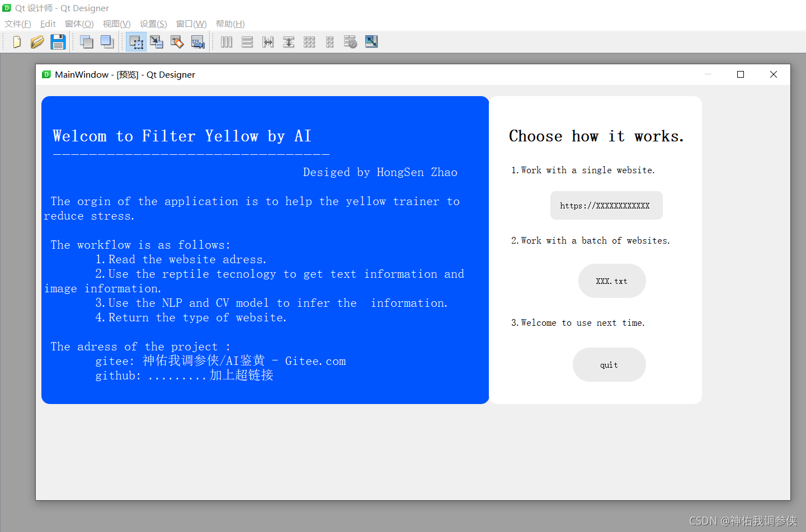Click the Break Layout toolbar icon
This screenshot has width=806, height=532.
click(x=350, y=42)
